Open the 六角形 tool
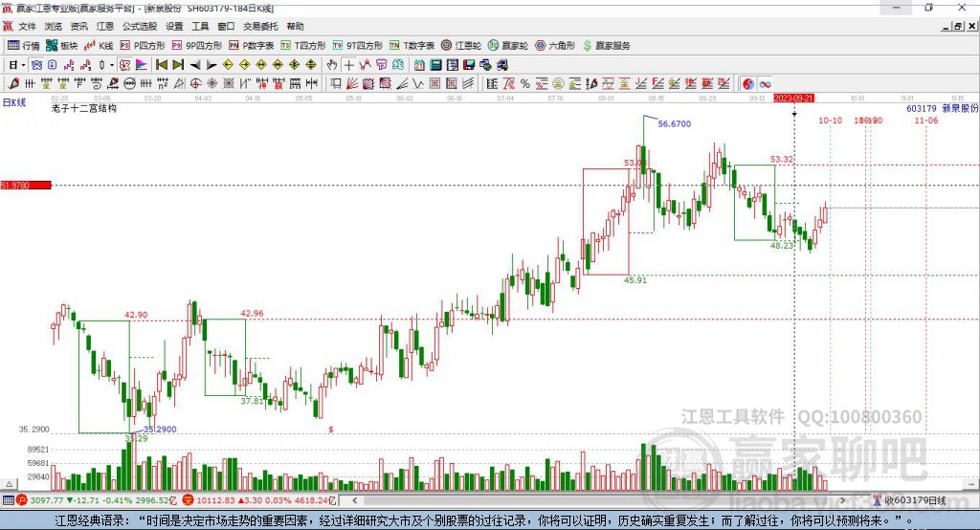 555,46
